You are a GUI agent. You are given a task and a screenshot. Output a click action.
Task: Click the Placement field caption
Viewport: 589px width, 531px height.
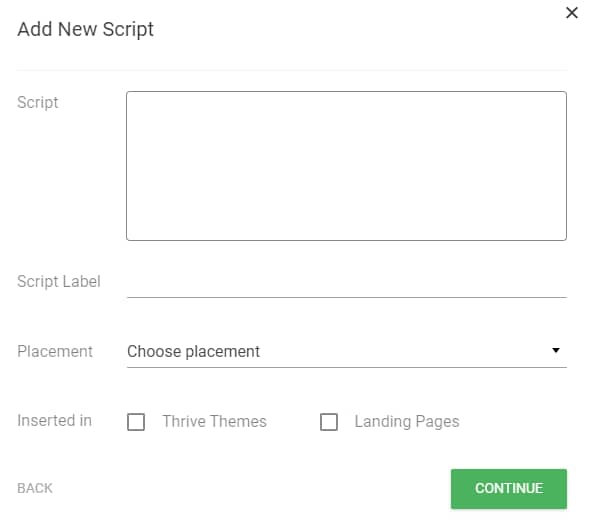pos(55,351)
